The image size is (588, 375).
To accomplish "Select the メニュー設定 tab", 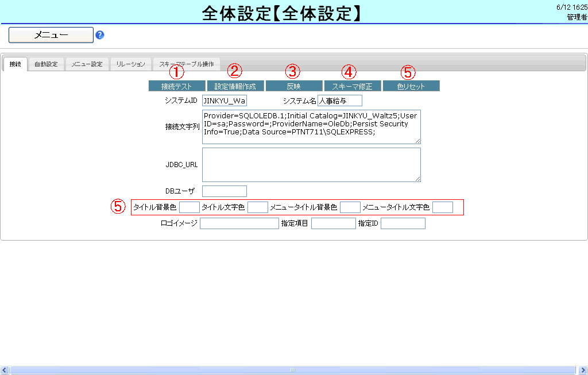I will point(87,64).
